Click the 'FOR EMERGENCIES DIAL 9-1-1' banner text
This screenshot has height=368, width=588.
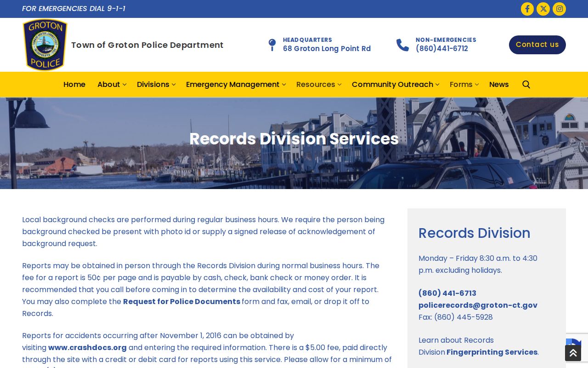tap(73, 9)
